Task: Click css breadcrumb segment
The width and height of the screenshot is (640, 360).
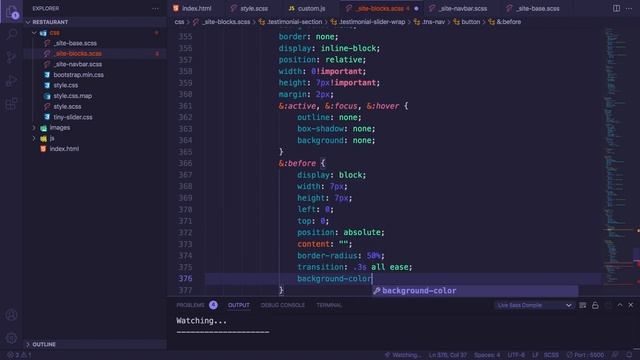Action: [179, 22]
